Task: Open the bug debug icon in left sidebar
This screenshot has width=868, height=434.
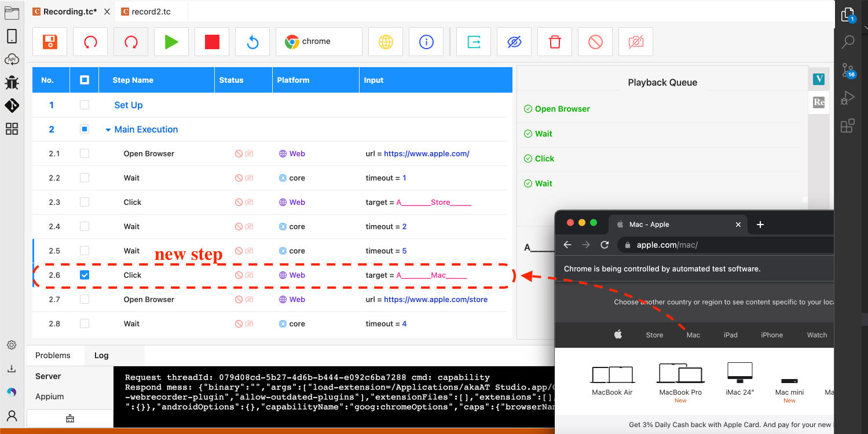Action: (x=12, y=82)
